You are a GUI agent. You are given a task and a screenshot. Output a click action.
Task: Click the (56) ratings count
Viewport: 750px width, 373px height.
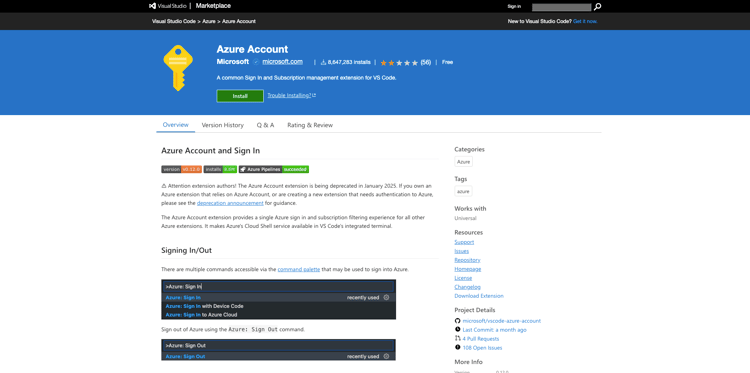(426, 62)
